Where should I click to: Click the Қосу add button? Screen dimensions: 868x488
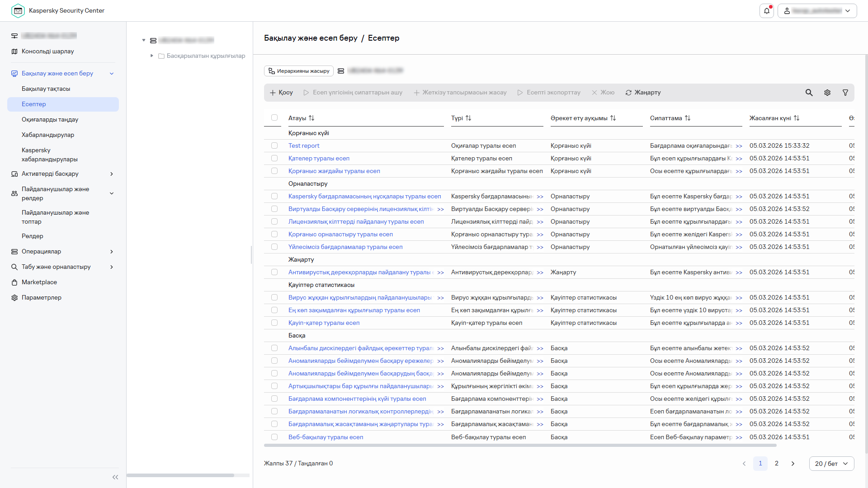[281, 93]
